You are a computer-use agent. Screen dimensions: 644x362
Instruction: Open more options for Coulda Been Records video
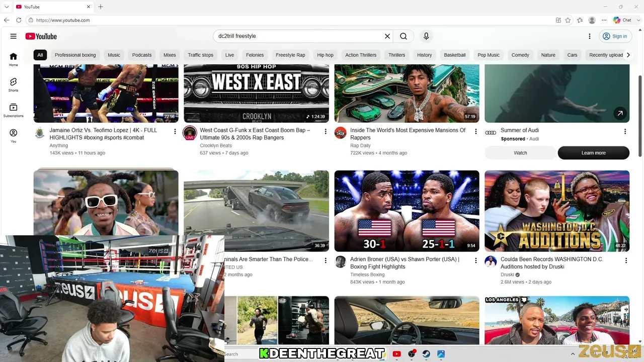(626, 260)
